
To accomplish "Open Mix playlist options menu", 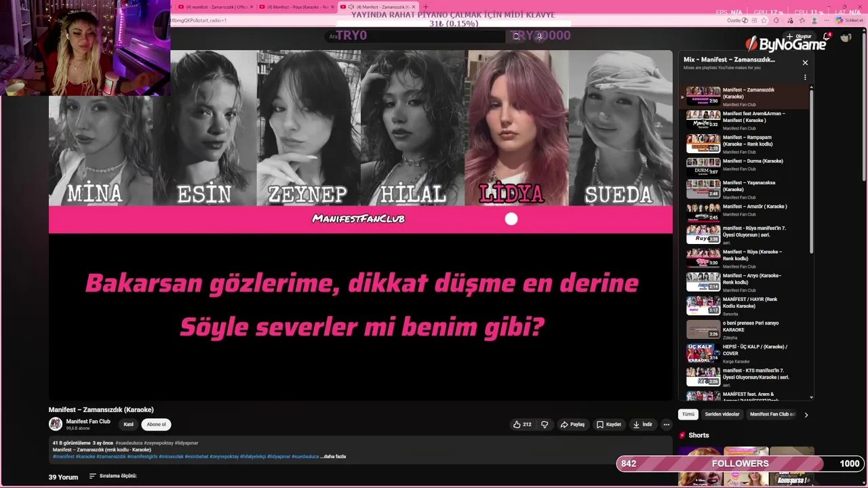I will point(805,77).
